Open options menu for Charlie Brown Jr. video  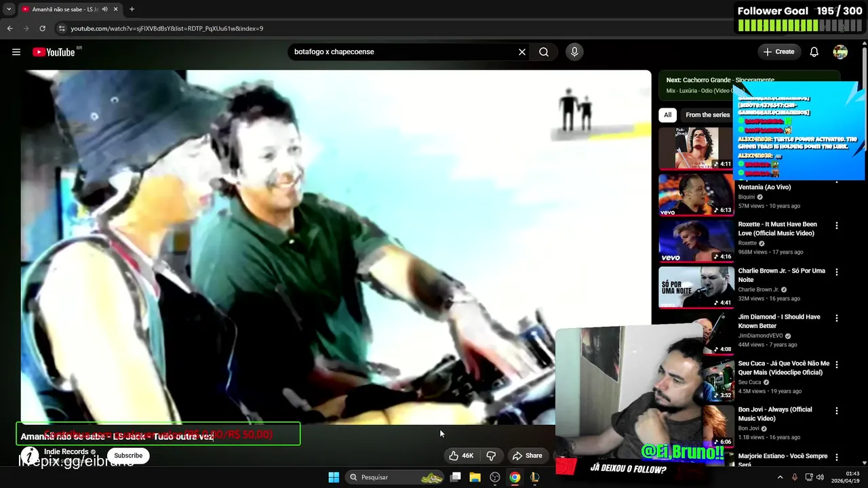[836, 272]
